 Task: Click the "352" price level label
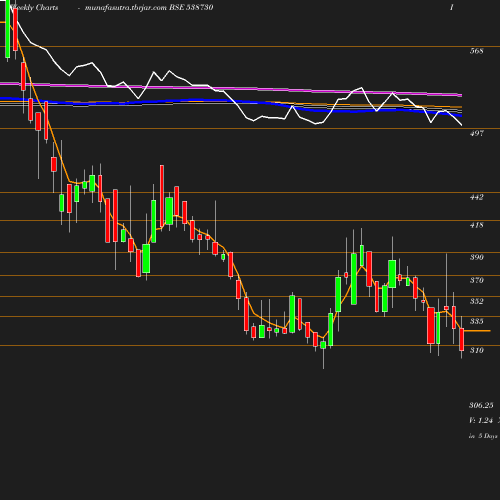pyautogui.click(x=476, y=301)
